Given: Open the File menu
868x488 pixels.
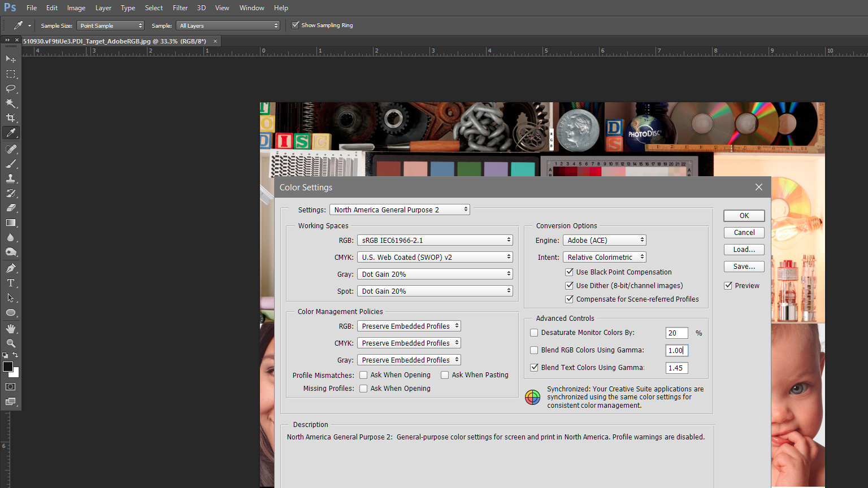Looking at the screenshot, I should (x=32, y=8).
